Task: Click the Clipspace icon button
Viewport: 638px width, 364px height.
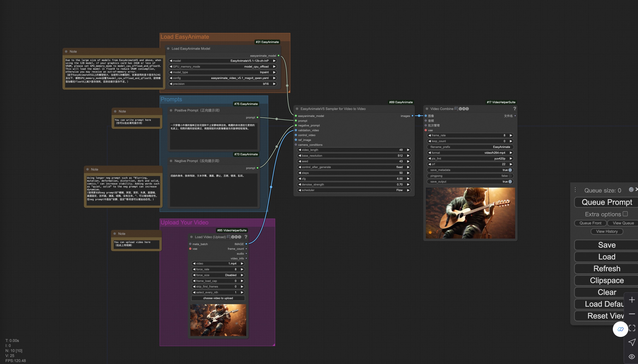Action: pyautogui.click(x=606, y=280)
